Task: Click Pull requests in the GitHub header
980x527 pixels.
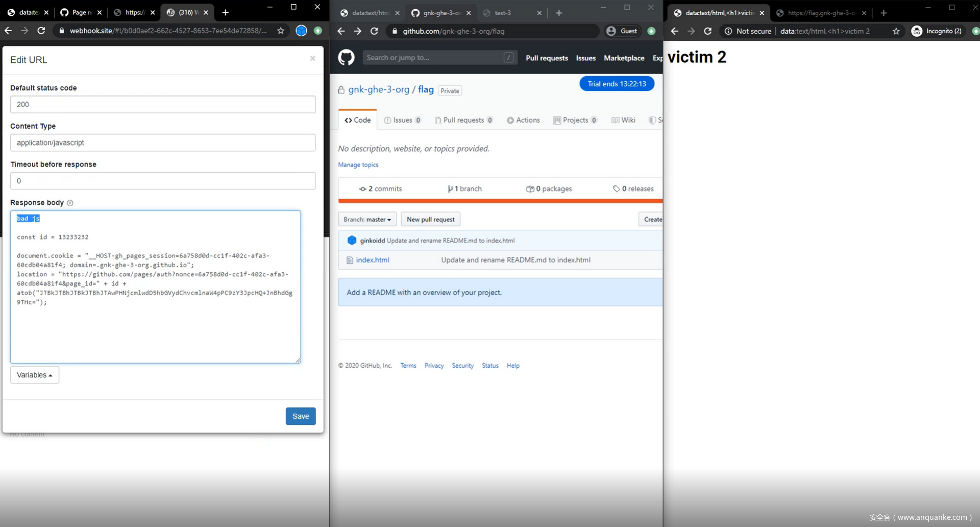Action: tap(547, 58)
